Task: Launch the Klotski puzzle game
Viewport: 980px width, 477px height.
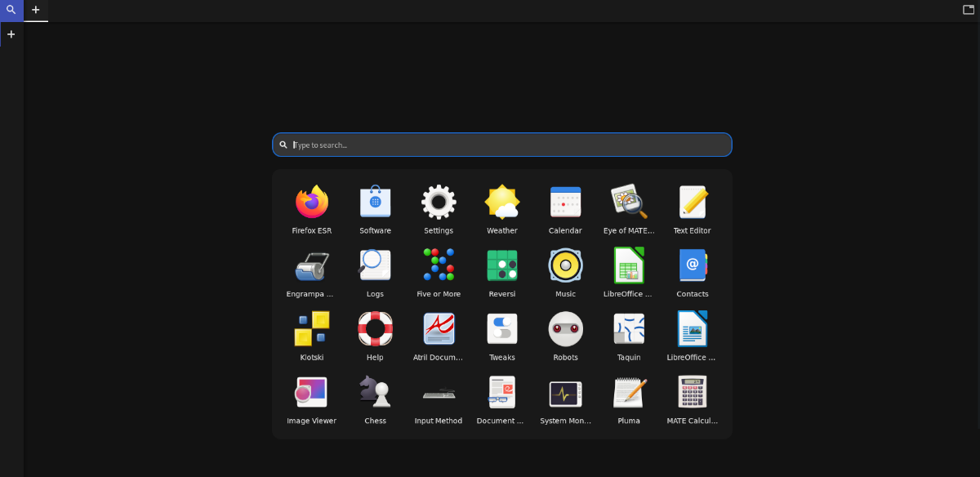Action: click(311, 328)
